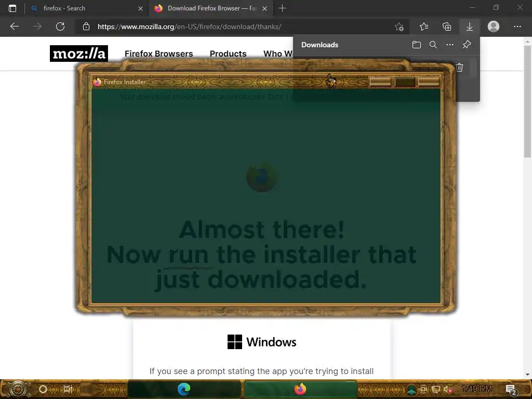Delete the download with trash icon
The image size is (532, 399).
(459, 68)
